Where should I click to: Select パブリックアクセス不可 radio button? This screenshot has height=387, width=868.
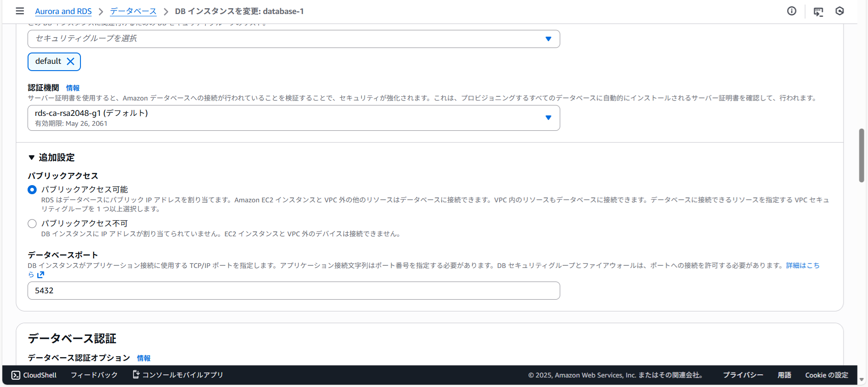coord(32,224)
